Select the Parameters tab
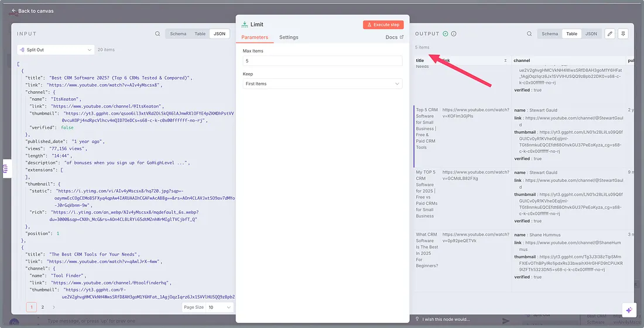This screenshot has width=644, height=328. (255, 37)
